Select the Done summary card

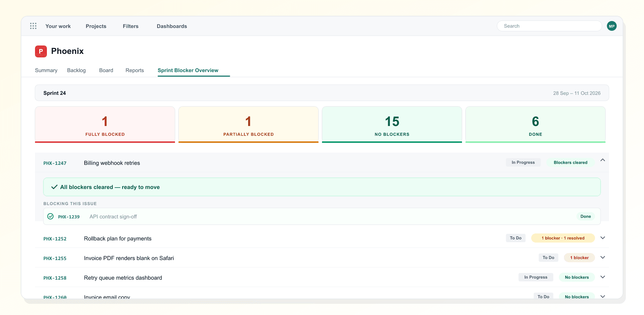click(x=535, y=125)
